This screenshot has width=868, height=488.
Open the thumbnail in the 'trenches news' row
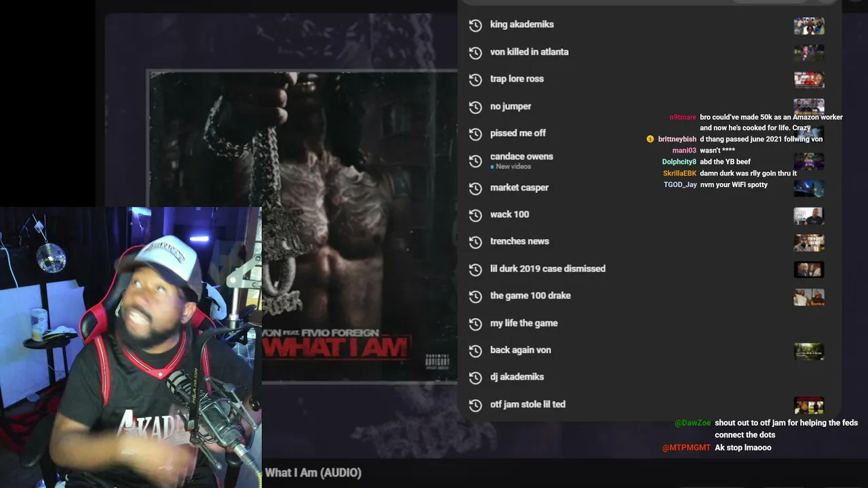click(x=809, y=243)
